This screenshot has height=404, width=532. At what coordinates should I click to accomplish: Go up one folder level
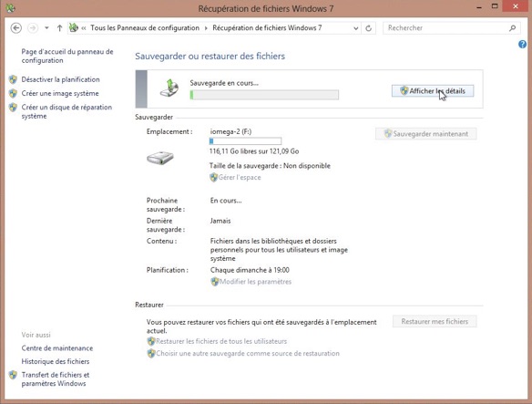(60, 28)
